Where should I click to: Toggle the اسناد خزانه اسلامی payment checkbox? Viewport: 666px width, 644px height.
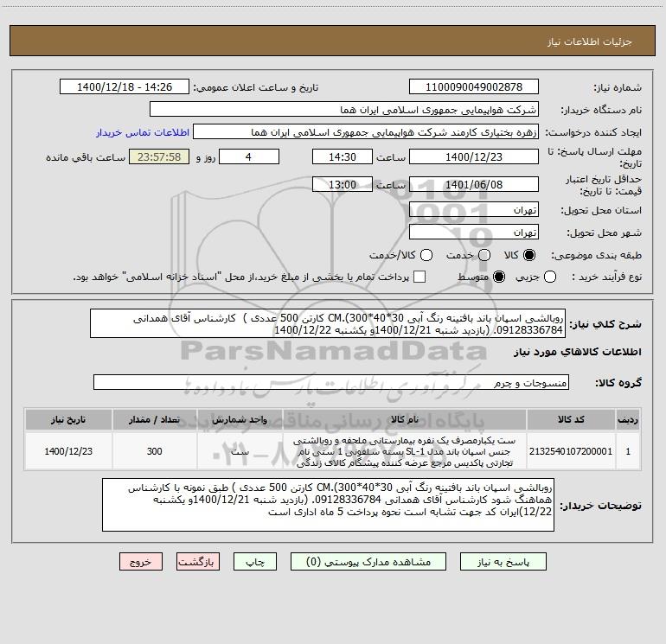coord(419,277)
